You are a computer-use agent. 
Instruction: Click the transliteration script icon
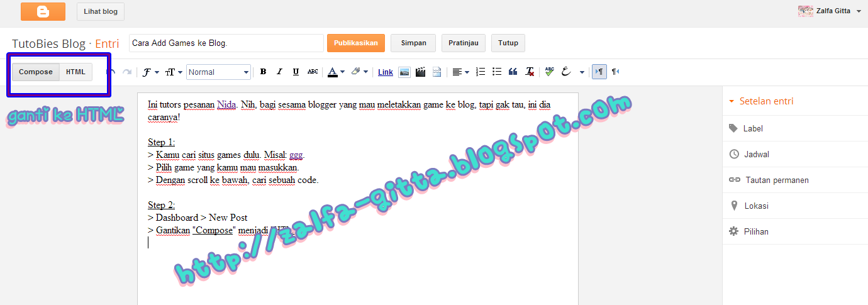coord(566,72)
